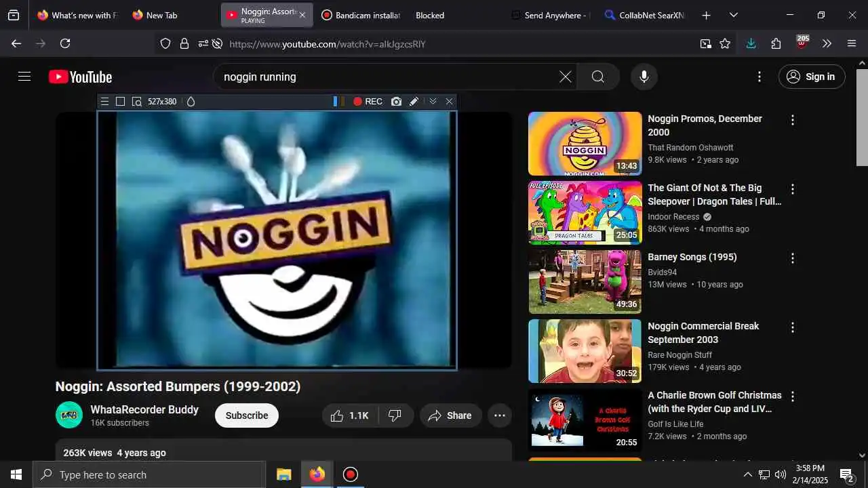Expand the list all tabs chevron

(x=733, y=15)
